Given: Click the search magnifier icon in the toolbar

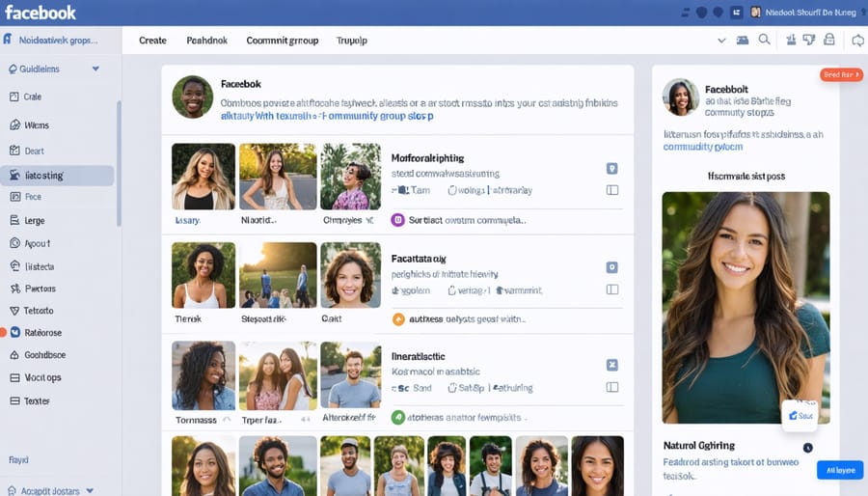Looking at the screenshot, I should [x=765, y=41].
